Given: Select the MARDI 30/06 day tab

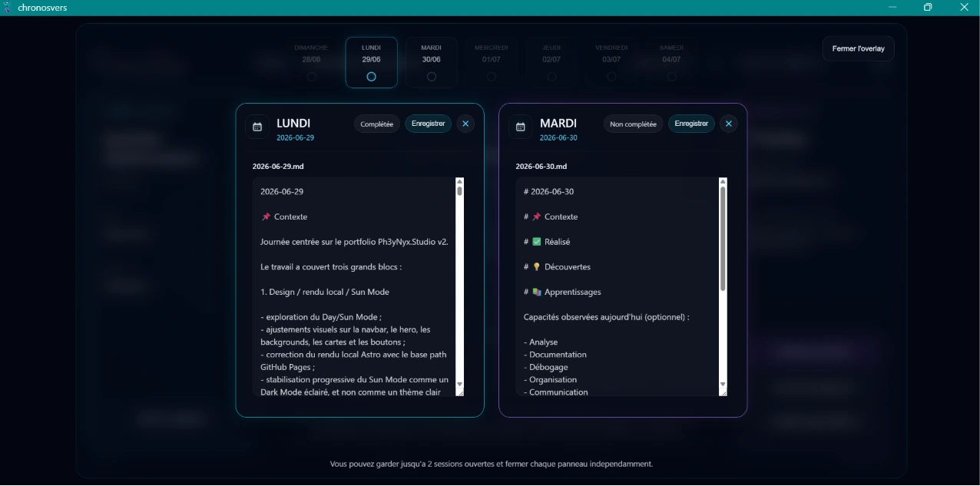Looking at the screenshot, I should (432, 62).
